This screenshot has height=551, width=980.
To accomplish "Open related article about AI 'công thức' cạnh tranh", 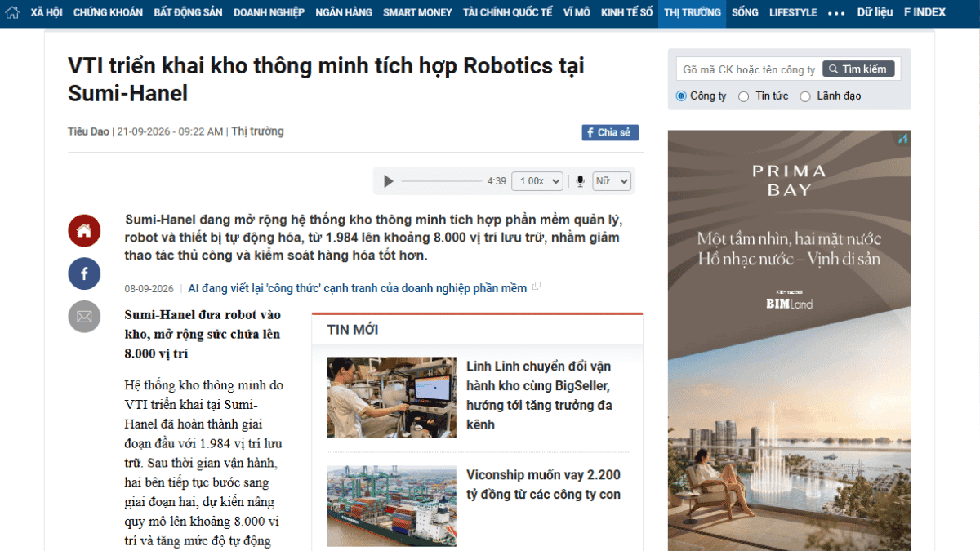I will point(358,288).
